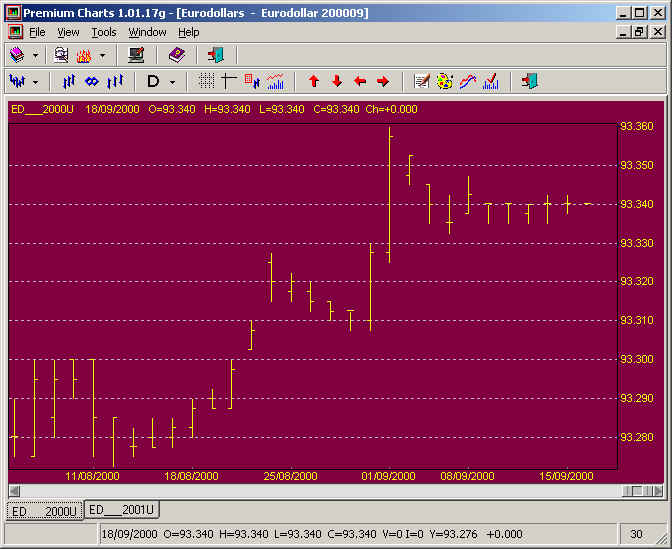
Task: Click the 30 value in status bar
Action: coord(636,534)
